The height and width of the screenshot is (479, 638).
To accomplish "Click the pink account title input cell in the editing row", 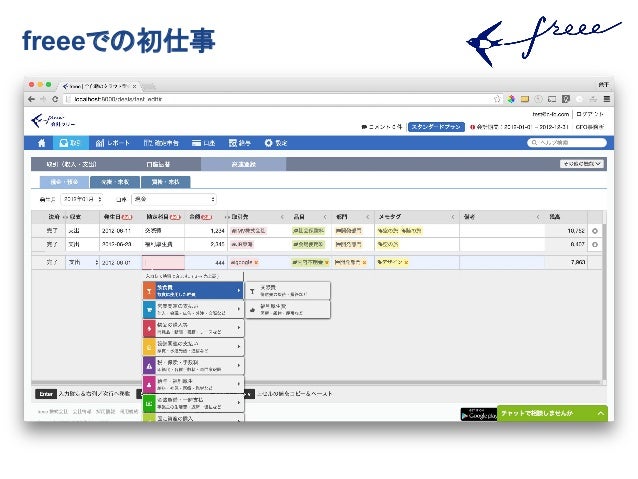I will (x=163, y=263).
